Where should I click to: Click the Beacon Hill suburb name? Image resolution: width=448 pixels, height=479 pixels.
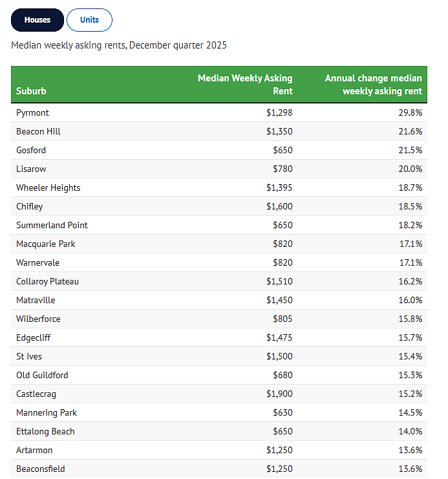[x=38, y=131]
